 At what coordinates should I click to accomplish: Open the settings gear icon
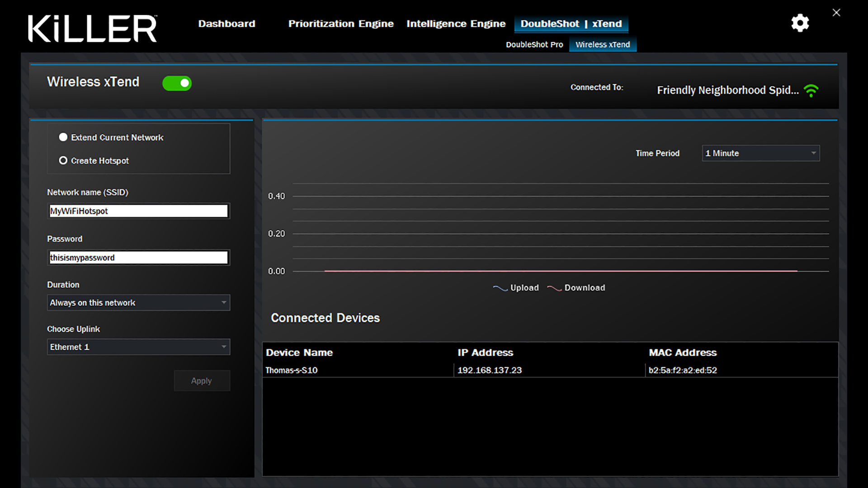click(x=800, y=23)
